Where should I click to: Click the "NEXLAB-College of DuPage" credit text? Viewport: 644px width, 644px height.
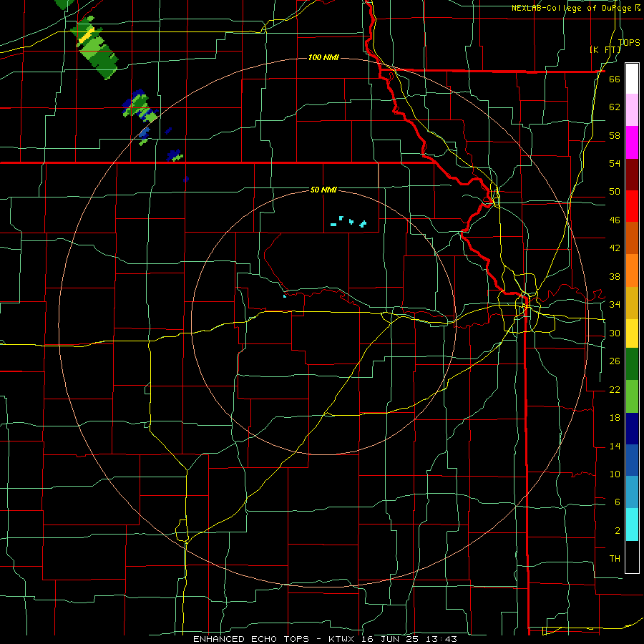point(571,8)
